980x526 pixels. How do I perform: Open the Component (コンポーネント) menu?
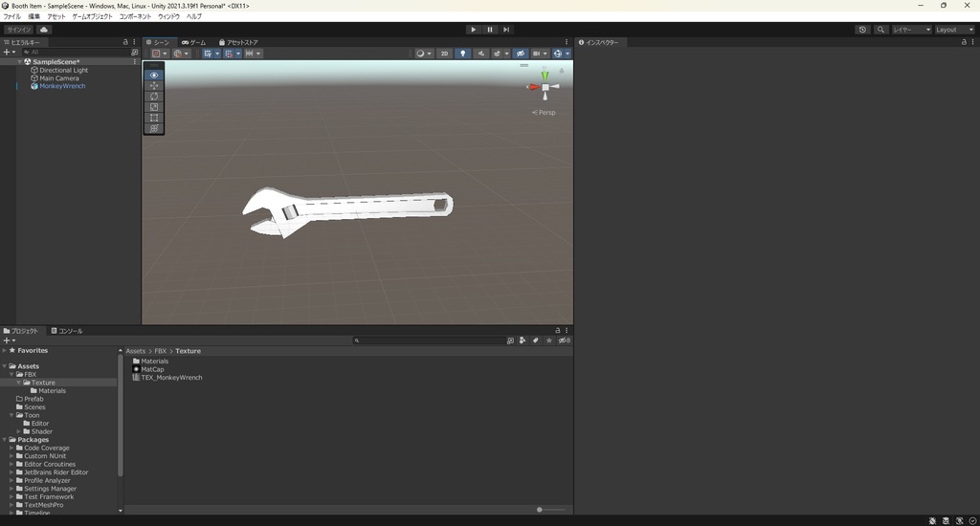pyautogui.click(x=135, y=16)
